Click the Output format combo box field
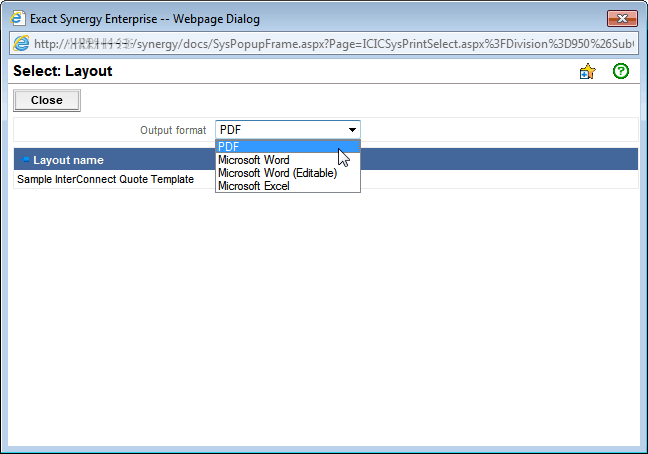Screen dimensions: 648x454 [x=280, y=130]
